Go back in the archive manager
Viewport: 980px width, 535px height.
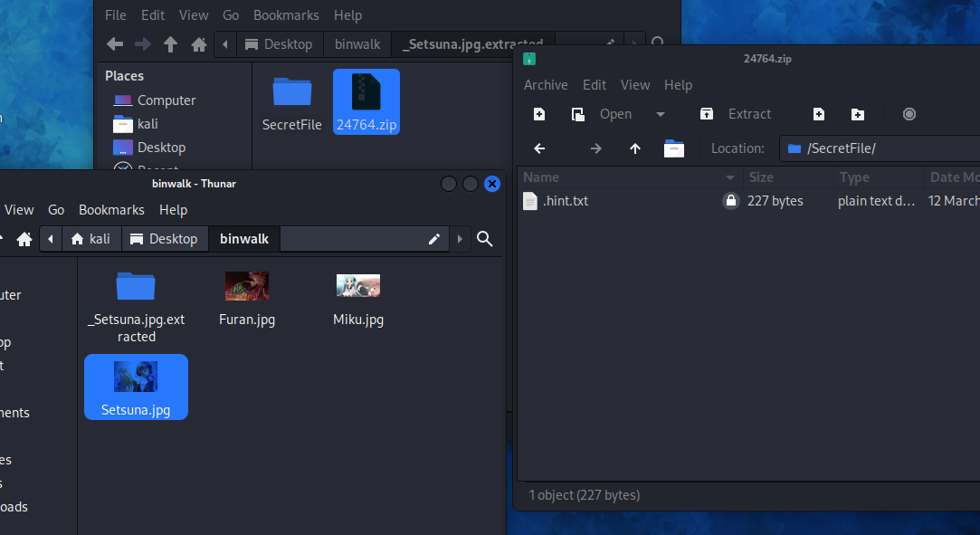click(539, 148)
